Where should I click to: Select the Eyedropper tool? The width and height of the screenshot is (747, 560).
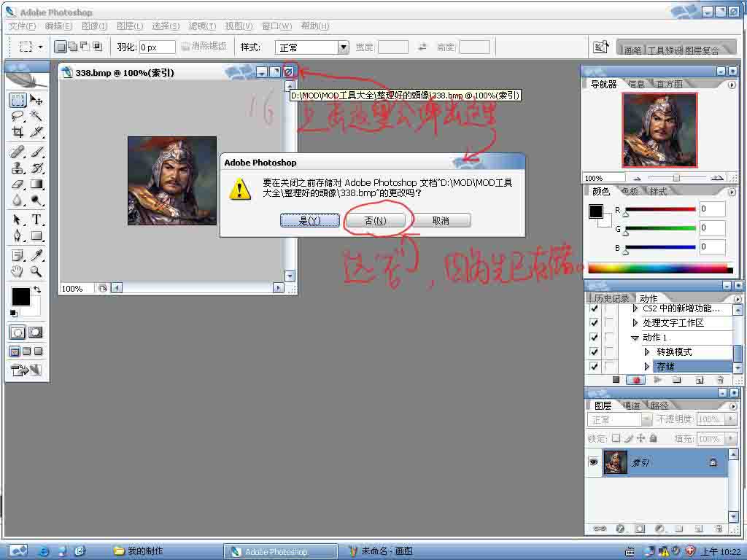[x=36, y=256]
